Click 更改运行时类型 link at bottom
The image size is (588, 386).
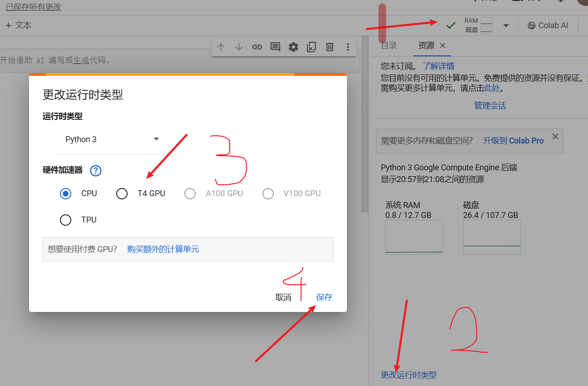click(x=409, y=375)
